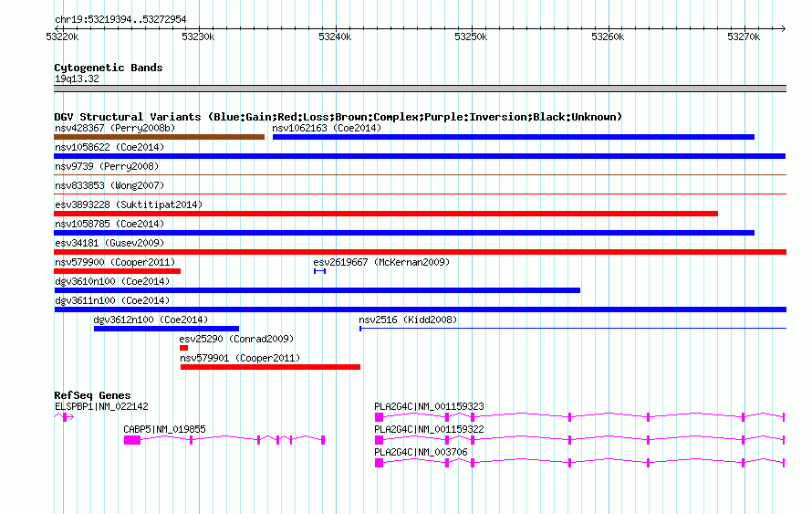Click the esv34181 (Gusev2009) label
The image size is (812, 514).
point(109,243)
